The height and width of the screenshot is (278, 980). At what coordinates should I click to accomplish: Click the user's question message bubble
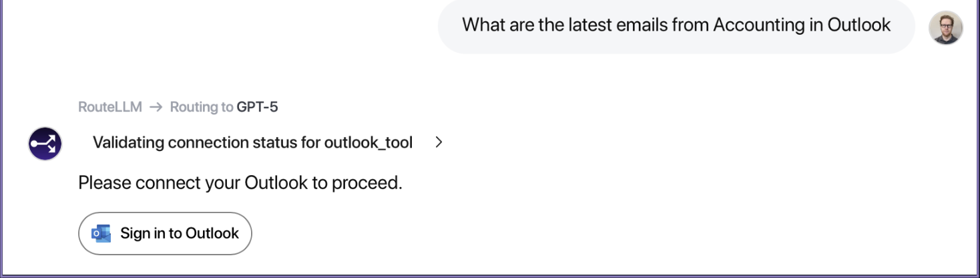pyautogui.click(x=676, y=25)
